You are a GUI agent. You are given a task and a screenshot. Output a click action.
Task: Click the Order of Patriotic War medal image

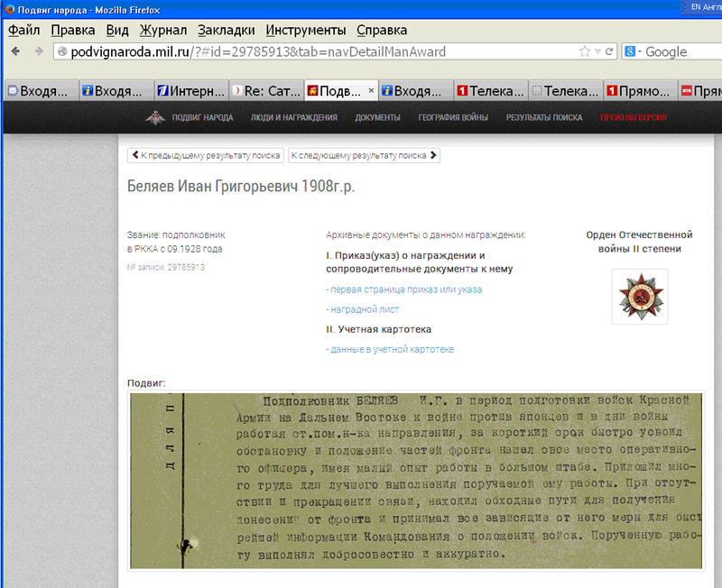click(640, 297)
